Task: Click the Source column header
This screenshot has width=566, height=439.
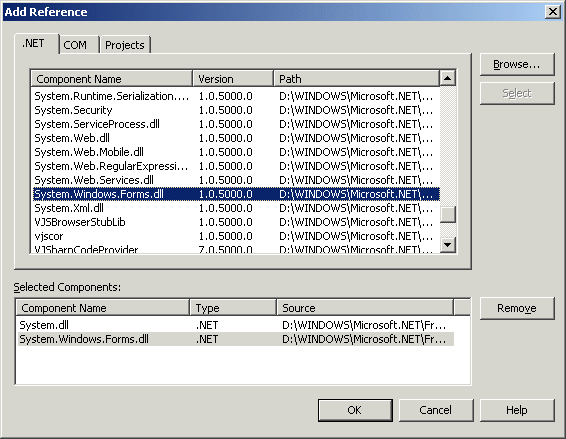Action: click(x=365, y=308)
